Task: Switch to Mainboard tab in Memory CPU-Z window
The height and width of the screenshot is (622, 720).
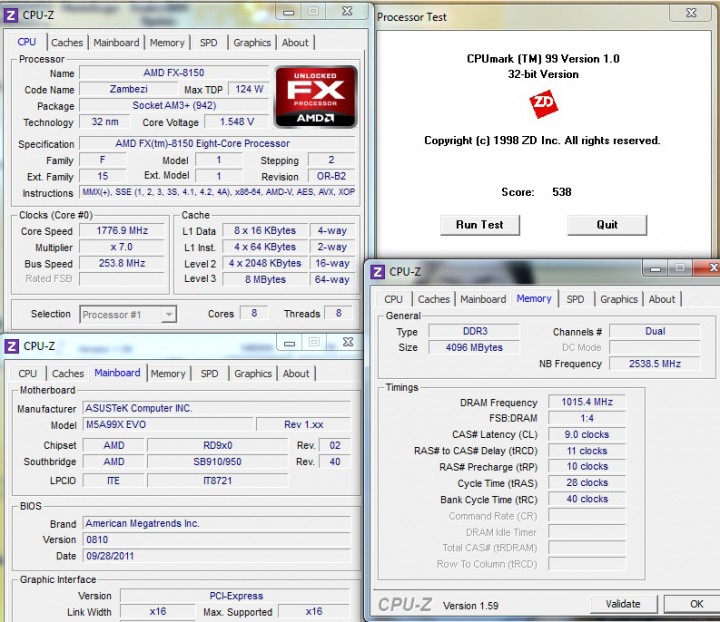Action: [483, 299]
